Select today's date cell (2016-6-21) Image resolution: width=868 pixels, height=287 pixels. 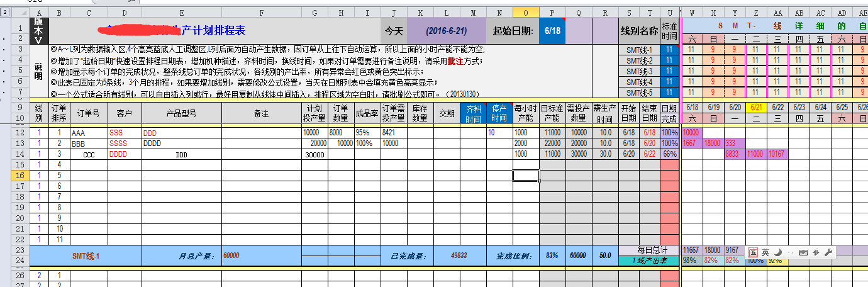click(x=446, y=30)
